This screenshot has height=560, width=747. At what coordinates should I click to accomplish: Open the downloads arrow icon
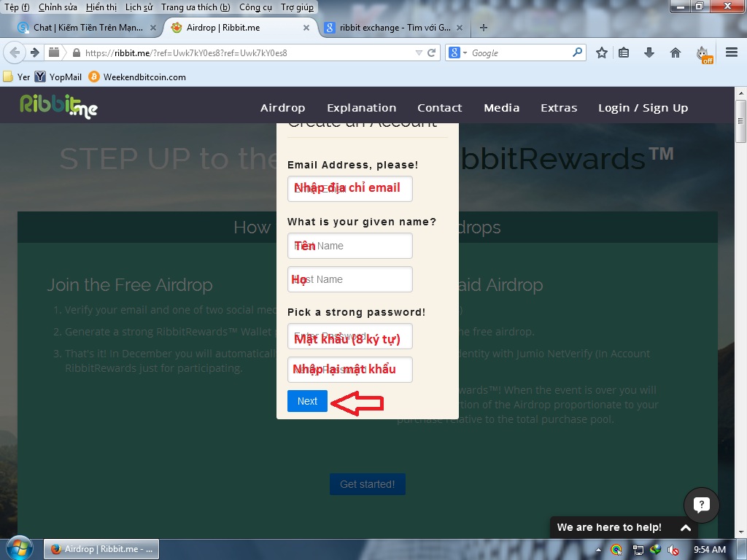[649, 52]
